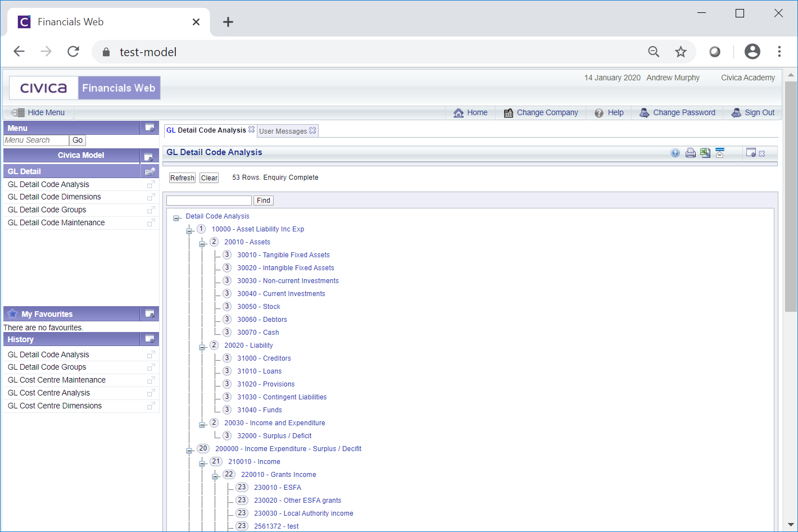The height and width of the screenshot is (532, 798).
Task: Select 30010 - Tangible Fixed Assets
Action: [x=283, y=255]
